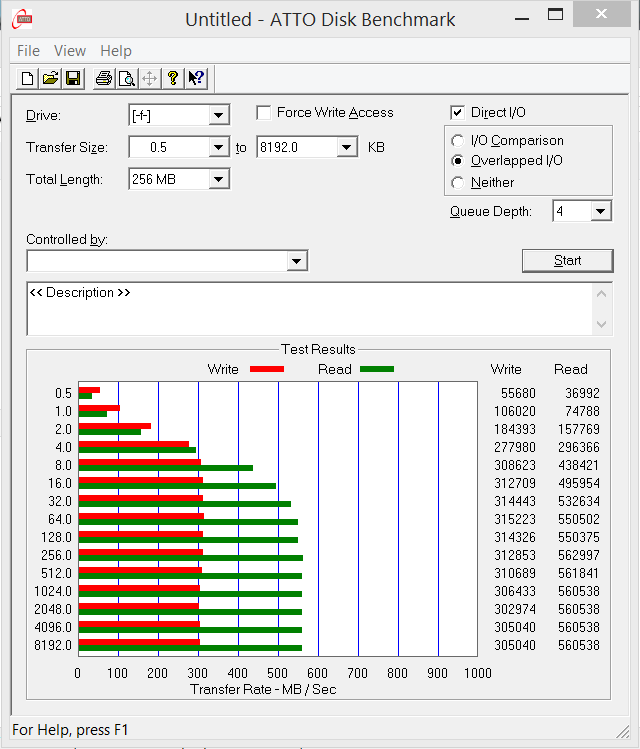Viewport: 640px width, 749px height.
Task: Maximize the ATTO Disk Benchmark window
Action: tap(555, 15)
